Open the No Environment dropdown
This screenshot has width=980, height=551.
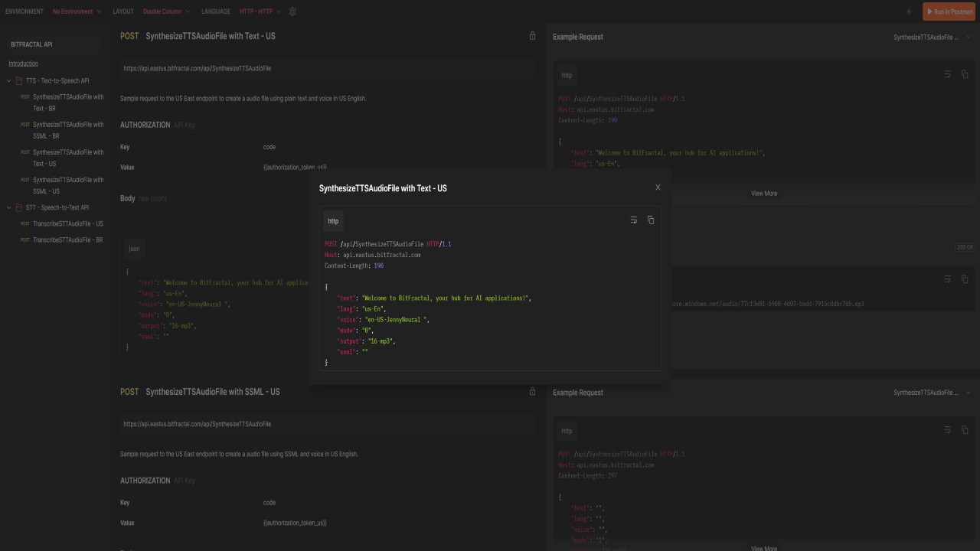coord(77,11)
